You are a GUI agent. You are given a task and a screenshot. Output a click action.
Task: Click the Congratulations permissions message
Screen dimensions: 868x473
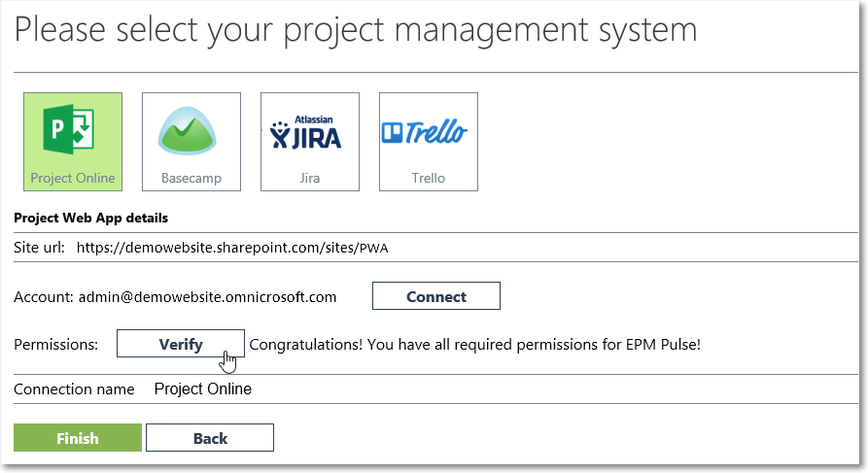tap(475, 345)
